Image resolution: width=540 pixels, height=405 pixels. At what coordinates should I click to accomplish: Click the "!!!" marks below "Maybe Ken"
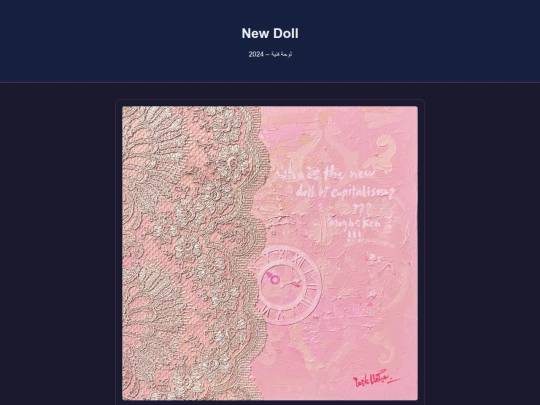click(355, 236)
